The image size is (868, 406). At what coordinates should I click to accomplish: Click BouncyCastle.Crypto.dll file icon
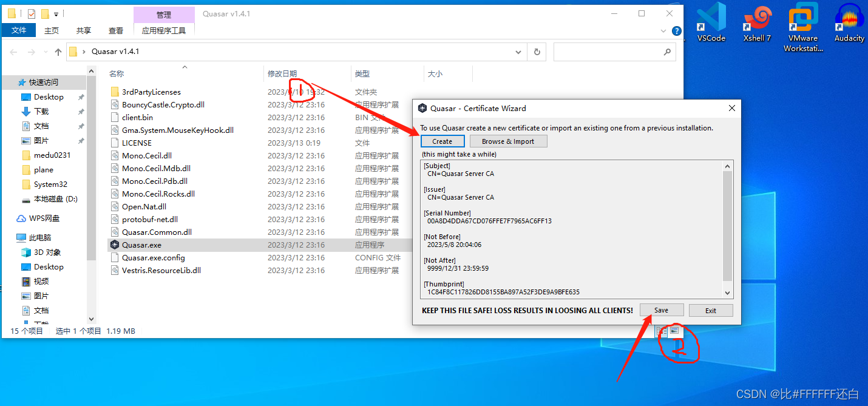[115, 104]
